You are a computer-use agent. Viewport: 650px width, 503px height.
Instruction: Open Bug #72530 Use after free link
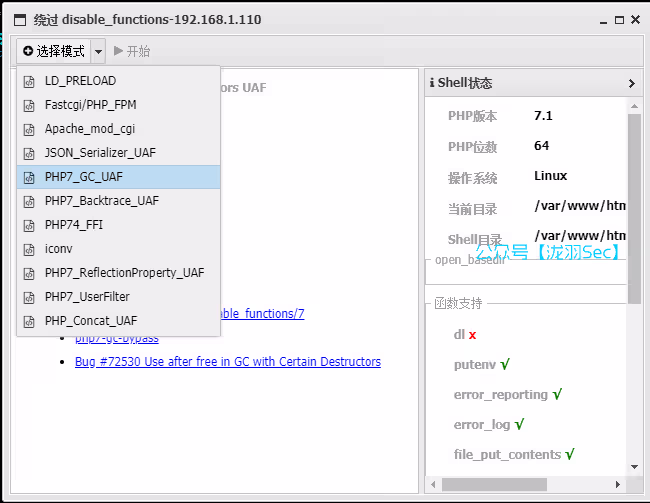point(227,362)
